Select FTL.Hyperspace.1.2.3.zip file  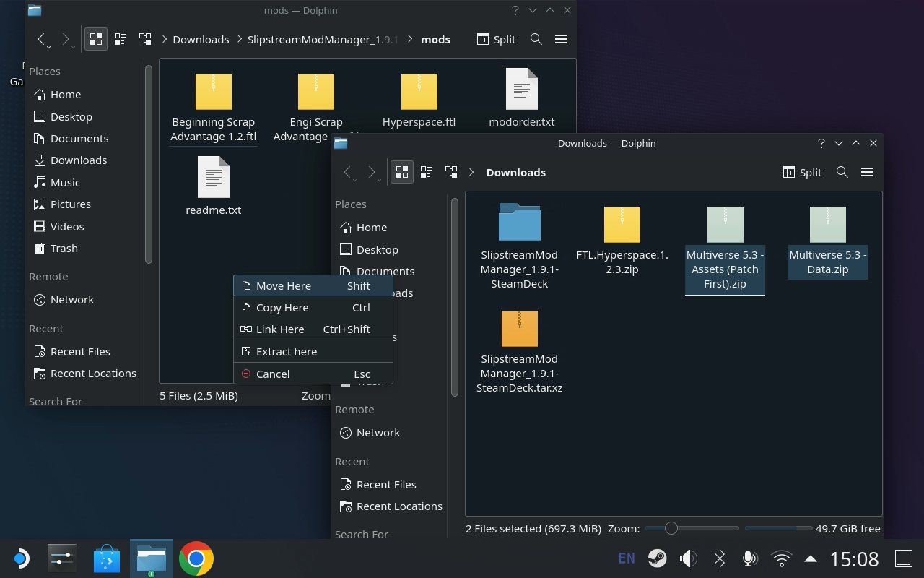[x=622, y=240]
